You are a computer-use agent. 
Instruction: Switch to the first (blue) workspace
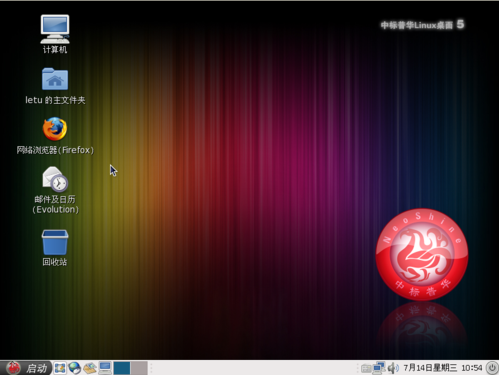tap(122, 368)
